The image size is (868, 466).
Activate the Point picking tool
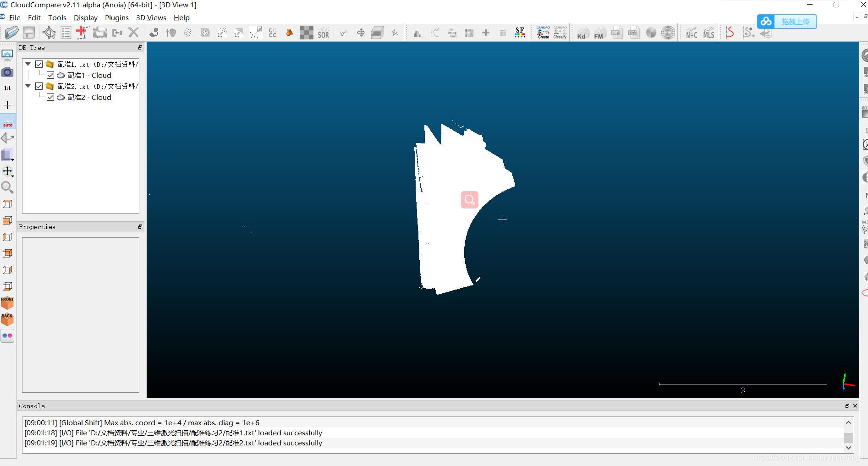(49, 33)
